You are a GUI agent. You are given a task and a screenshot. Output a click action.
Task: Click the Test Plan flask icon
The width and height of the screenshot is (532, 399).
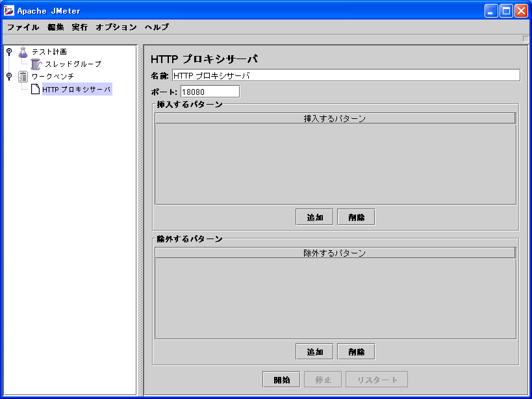tap(23, 52)
